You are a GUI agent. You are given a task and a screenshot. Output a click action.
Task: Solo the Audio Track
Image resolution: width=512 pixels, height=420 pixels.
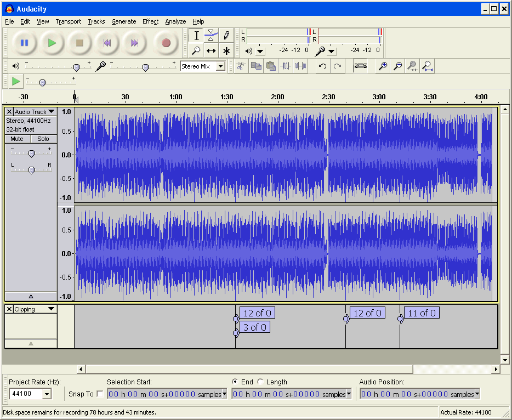coord(44,139)
